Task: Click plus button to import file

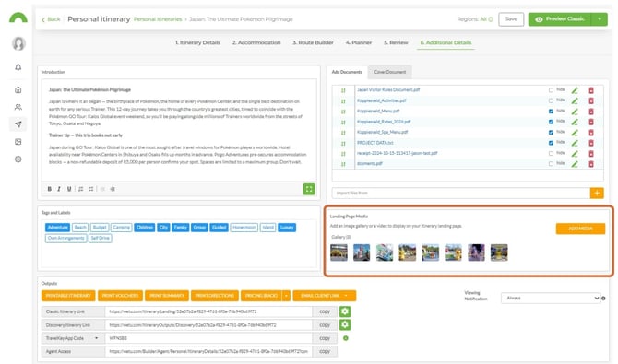Action: pos(597,193)
